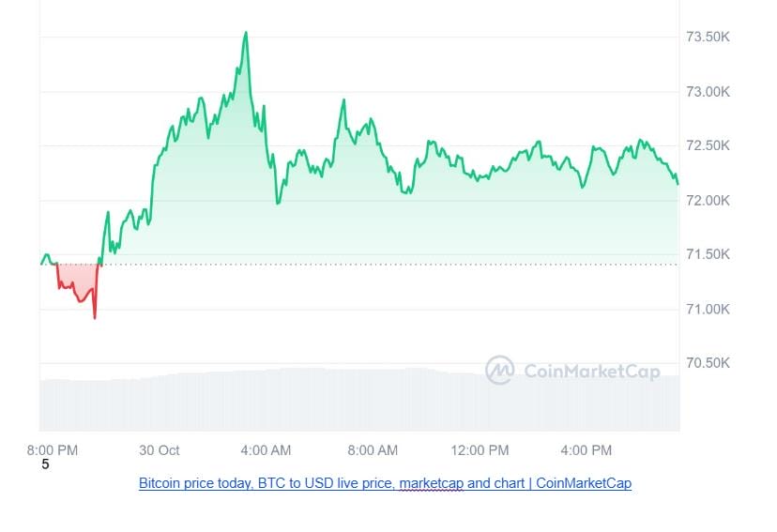777x532 pixels.
Task: Open the Bitcoin price today CoinMarketCap link
Action: click(385, 483)
